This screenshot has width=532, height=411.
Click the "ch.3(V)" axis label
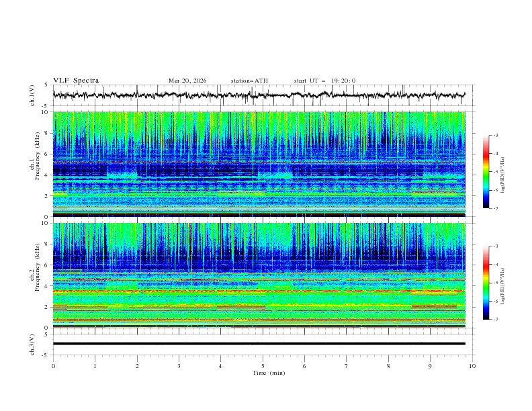[32, 345]
